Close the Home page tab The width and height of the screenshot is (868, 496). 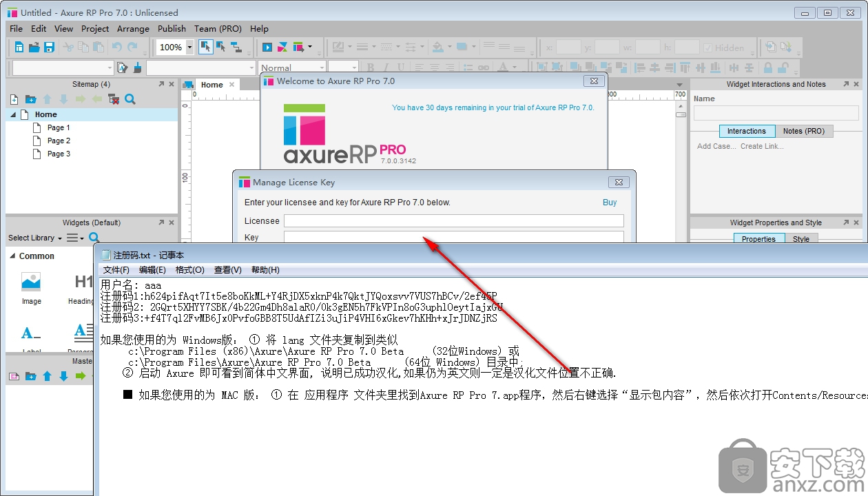tap(231, 85)
